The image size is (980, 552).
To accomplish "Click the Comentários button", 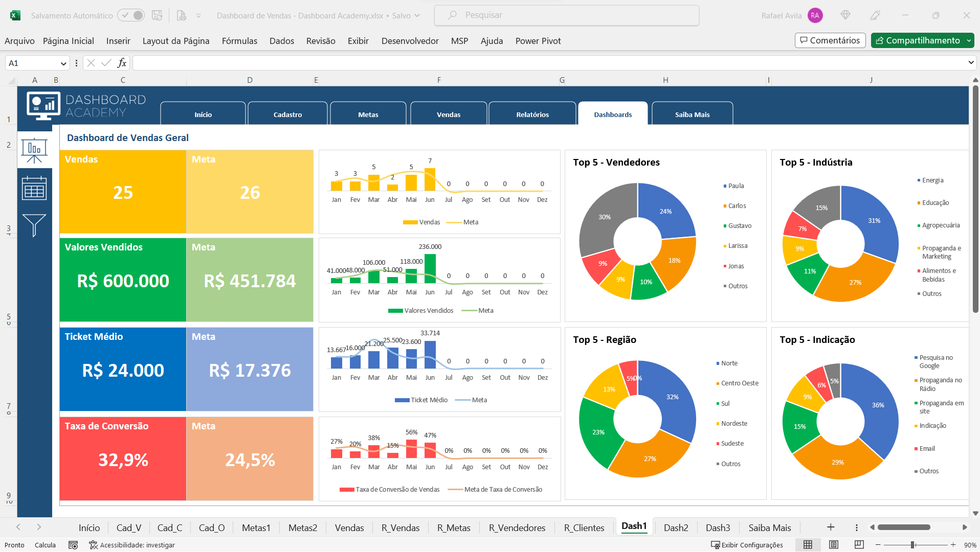I will [830, 40].
